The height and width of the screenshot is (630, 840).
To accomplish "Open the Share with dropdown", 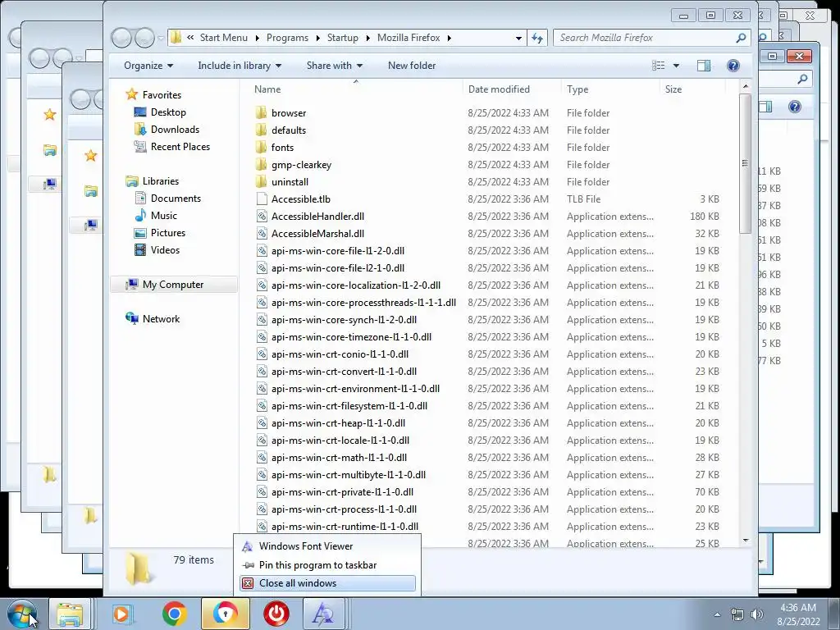I will click(x=335, y=66).
